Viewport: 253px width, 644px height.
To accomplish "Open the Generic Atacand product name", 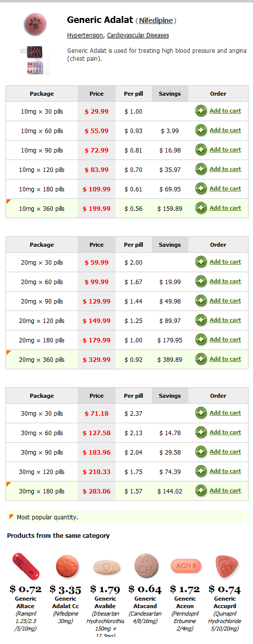I will pyautogui.click(x=145, y=603).
